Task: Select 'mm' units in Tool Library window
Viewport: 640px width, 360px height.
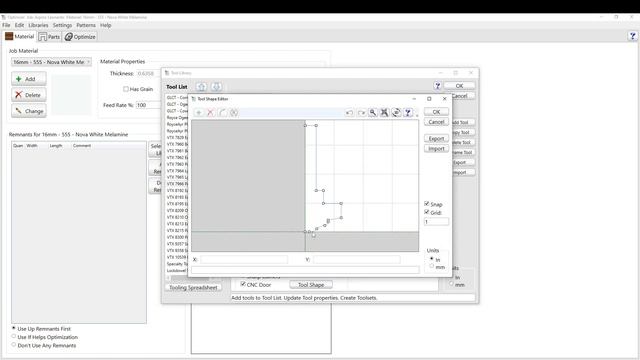Action: pyautogui.click(x=451, y=284)
